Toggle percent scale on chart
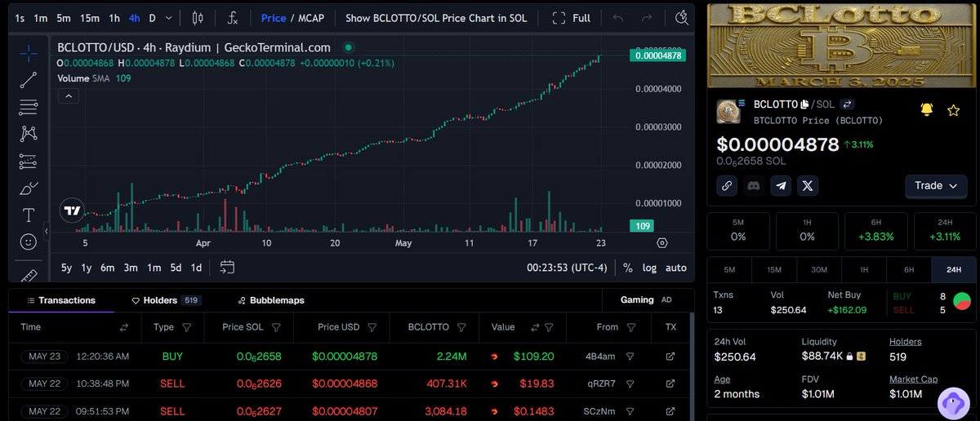 628,267
